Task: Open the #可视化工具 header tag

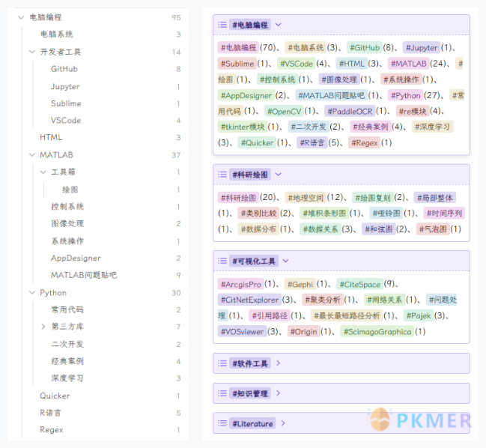Action: pyautogui.click(x=254, y=261)
